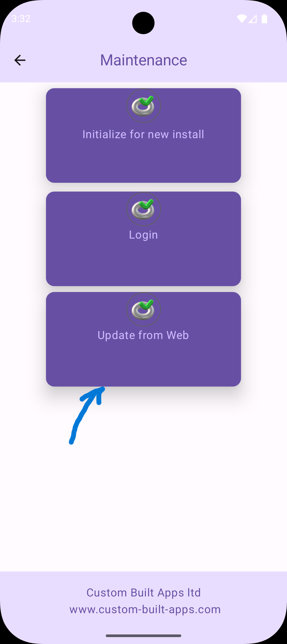The image size is (287, 644).
Task: Tap the Wi-Fi status icon
Action: coord(242,19)
